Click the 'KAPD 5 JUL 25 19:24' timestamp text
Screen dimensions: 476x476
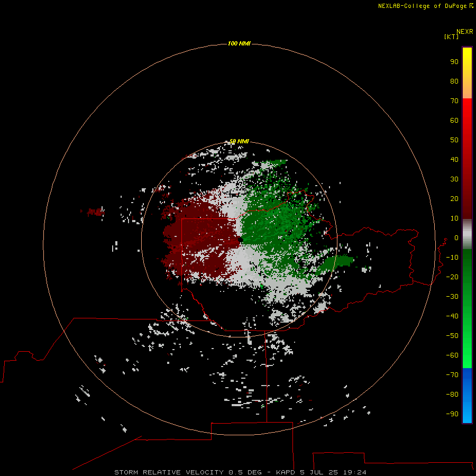[321, 472]
